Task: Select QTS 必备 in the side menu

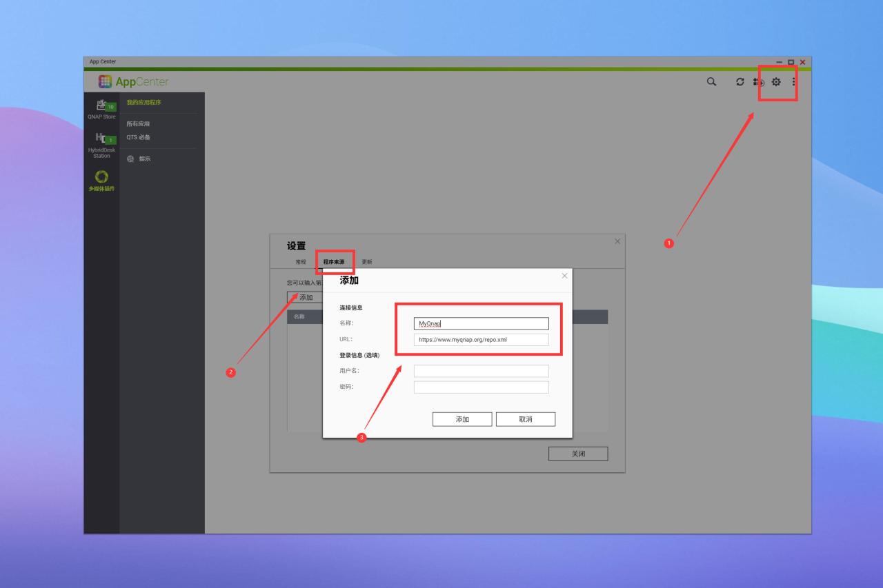Action: (x=139, y=137)
